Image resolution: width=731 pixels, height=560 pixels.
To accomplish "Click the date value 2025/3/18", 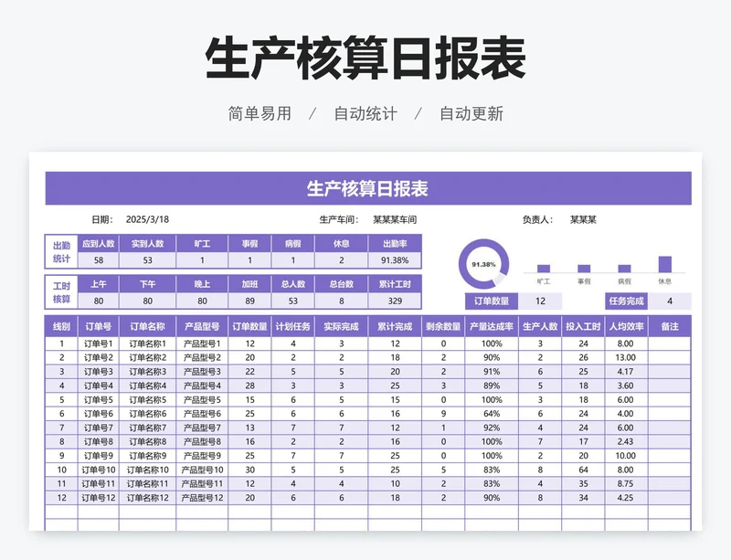I will [147, 219].
